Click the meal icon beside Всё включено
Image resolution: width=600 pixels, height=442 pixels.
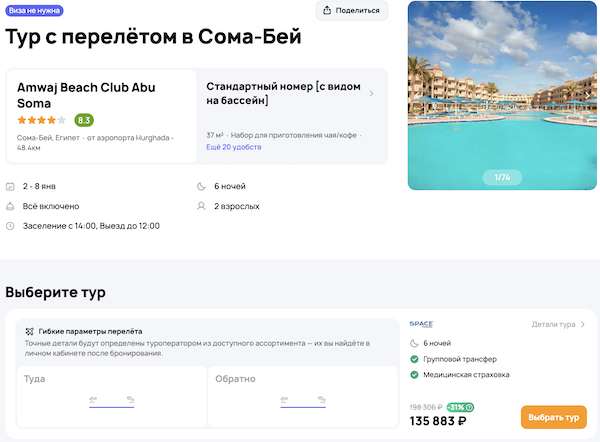[10, 206]
